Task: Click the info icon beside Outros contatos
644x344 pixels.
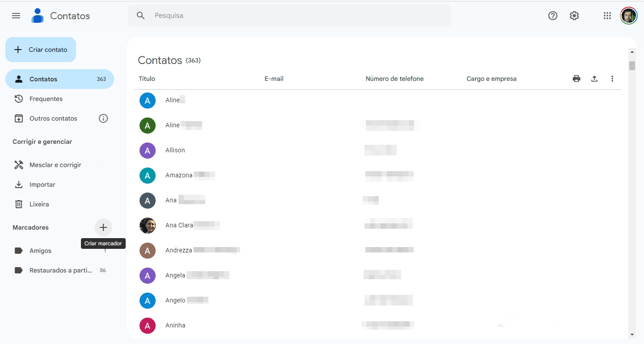Action: click(103, 118)
